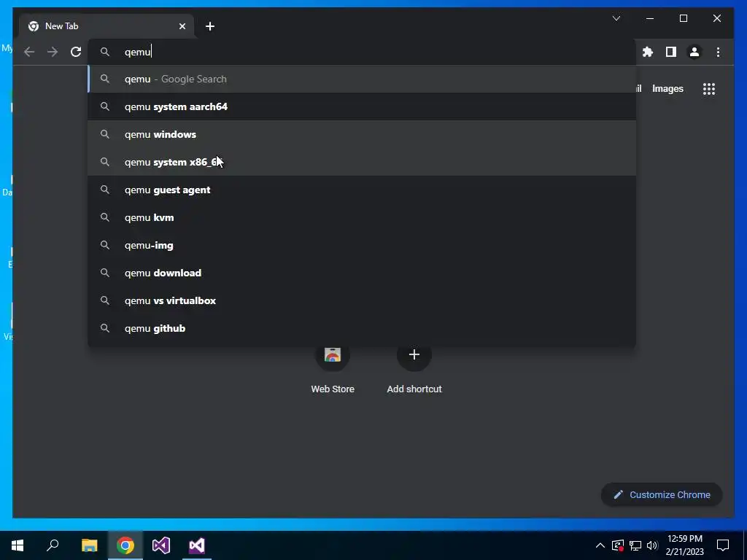This screenshot has width=747, height=560.
Task: Choose 'qemu kvm' suggestion
Action: click(x=362, y=217)
